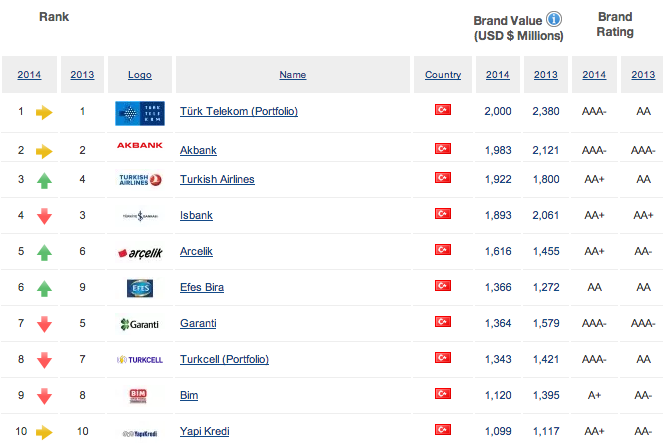
Task: Click the Yapi Kredi logo
Action: coord(140,434)
